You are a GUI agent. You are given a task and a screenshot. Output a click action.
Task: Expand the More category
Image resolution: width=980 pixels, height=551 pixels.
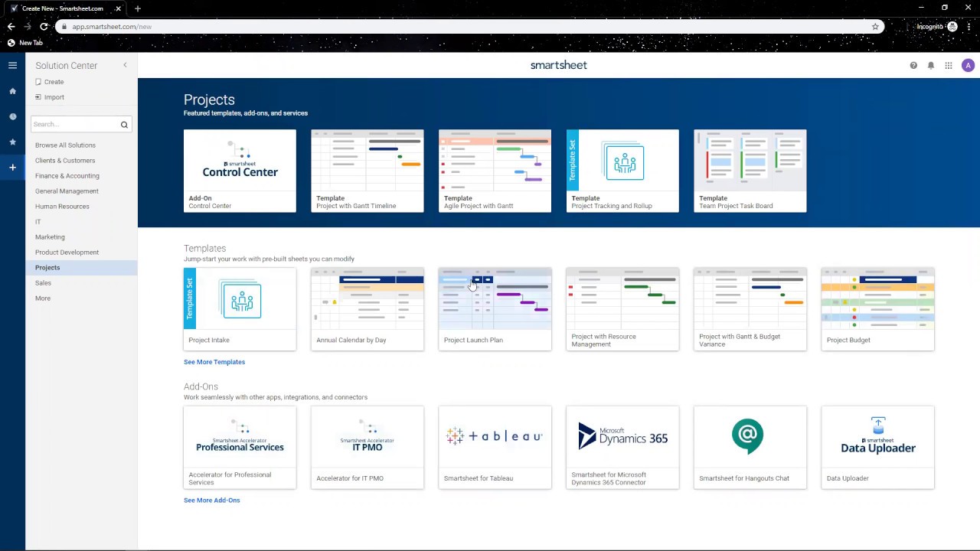click(43, 298)
